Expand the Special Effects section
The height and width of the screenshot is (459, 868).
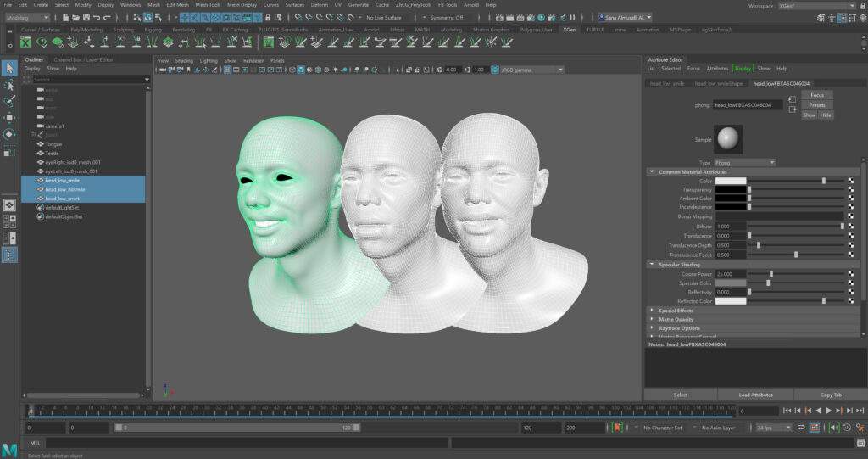click(x=675, y=311)
